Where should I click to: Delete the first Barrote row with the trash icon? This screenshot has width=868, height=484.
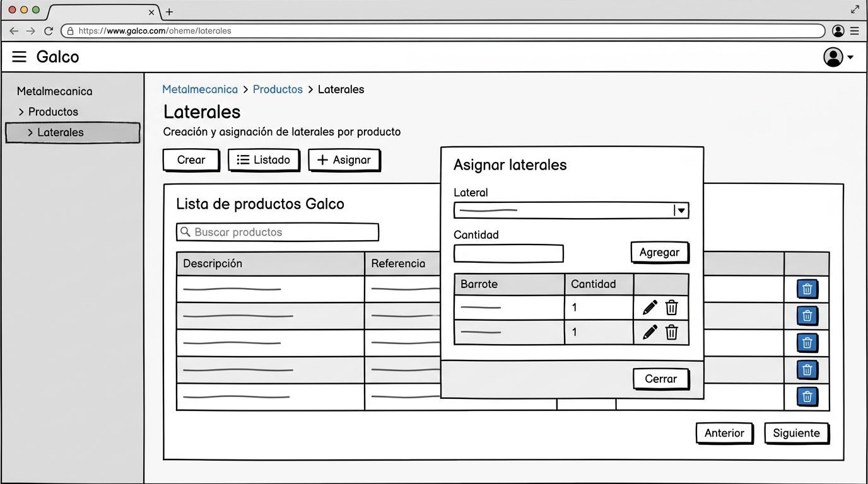672,308
